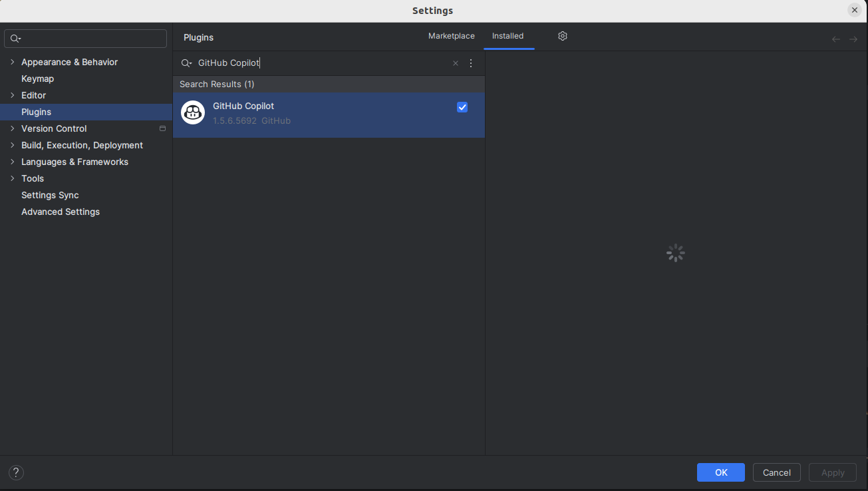Open the plugin search options menu

(x=471, y=63)
